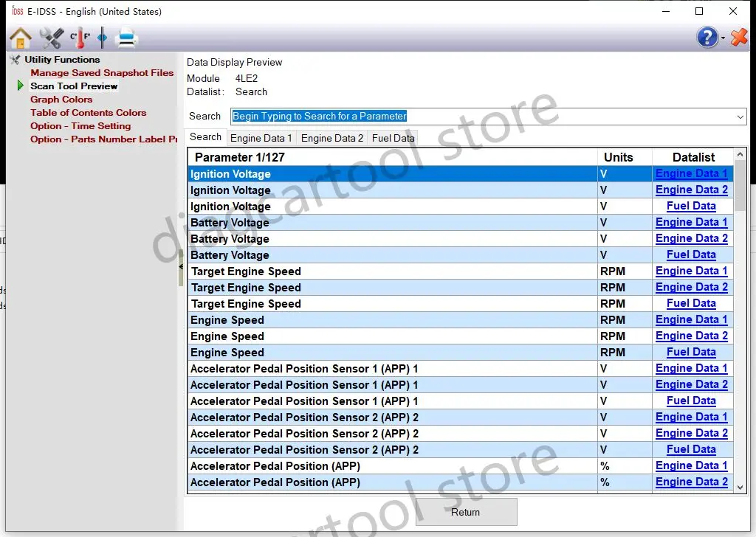Screen dimensions: 756x537
Task: Switch to the Search tab
Action: pyautogui.click(x=205, y=136)
